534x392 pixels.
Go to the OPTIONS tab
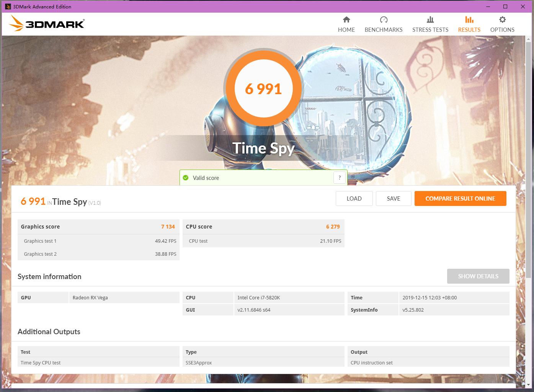[503, 24]
